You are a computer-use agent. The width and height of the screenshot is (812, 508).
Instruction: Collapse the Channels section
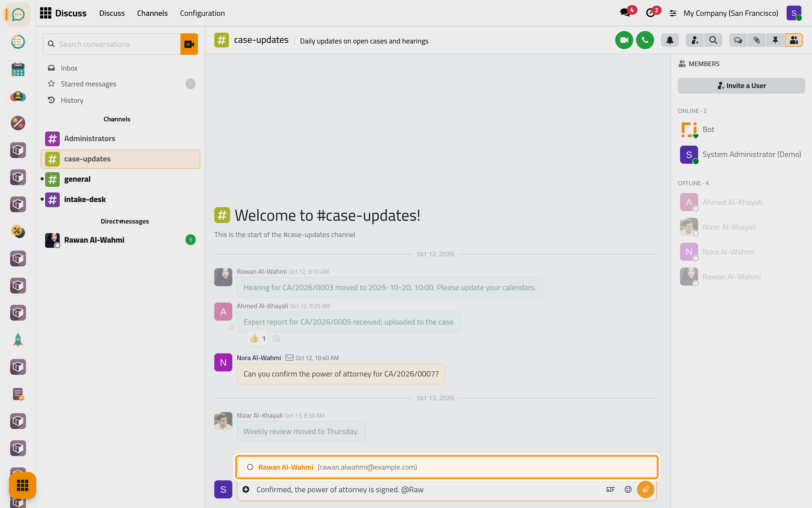(x=117, y=119)
